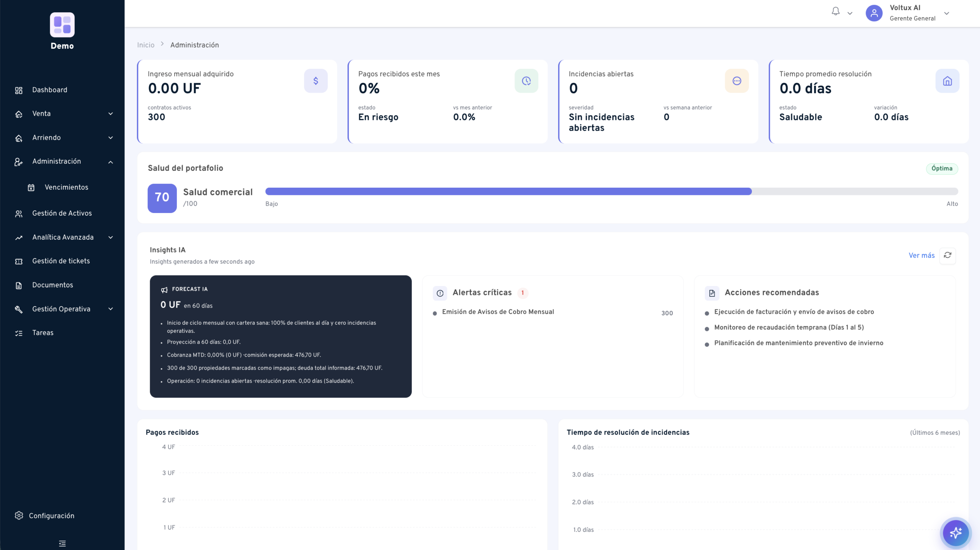
Task: Click the clock icon on Pagos recibidos card
Action: pos(526,81)
